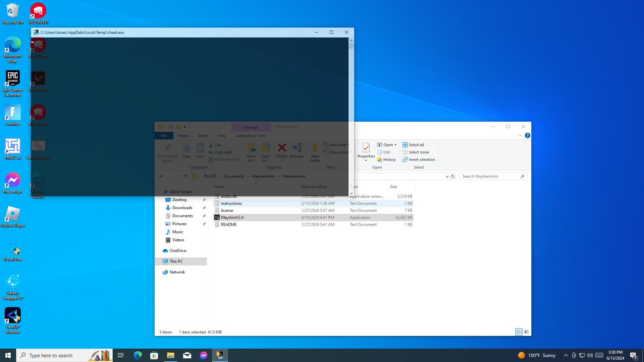
Task: Expand address bar history dropdown
Action: point(447,177)
